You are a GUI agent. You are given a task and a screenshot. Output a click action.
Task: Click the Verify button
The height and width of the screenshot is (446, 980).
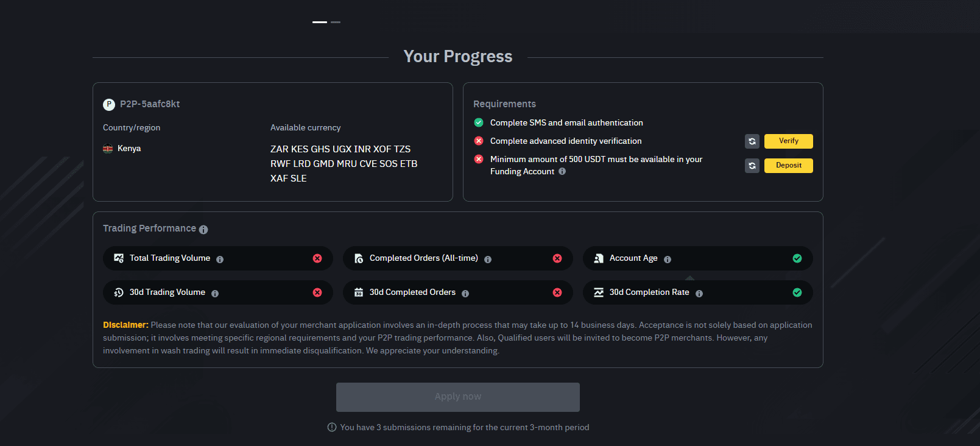click(x=789, y=141)
